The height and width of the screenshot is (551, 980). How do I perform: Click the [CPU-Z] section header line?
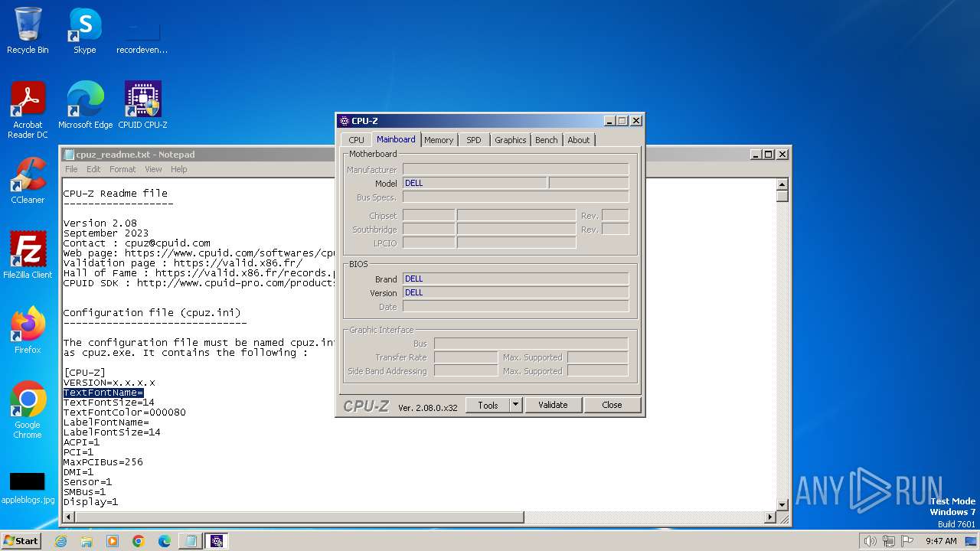click(84, 373)
